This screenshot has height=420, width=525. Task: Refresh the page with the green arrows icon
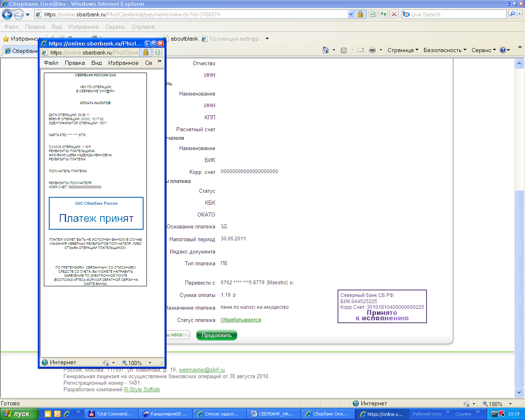click(383, 14)
